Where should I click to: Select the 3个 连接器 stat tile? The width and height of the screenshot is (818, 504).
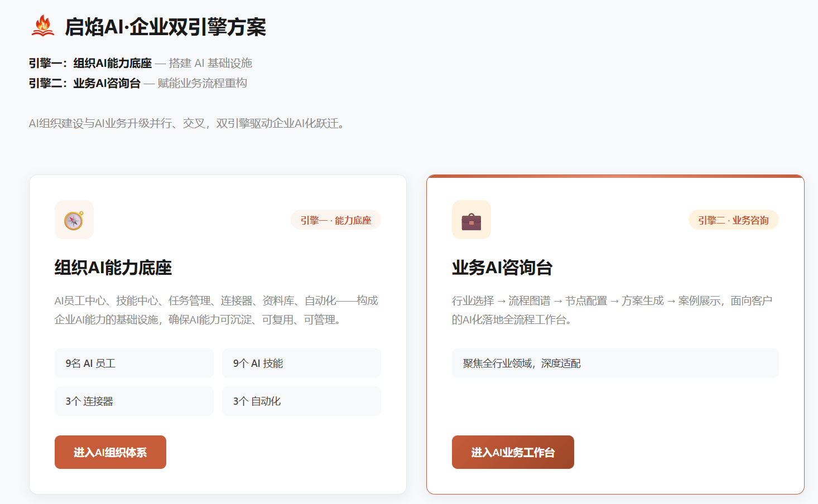134,401
